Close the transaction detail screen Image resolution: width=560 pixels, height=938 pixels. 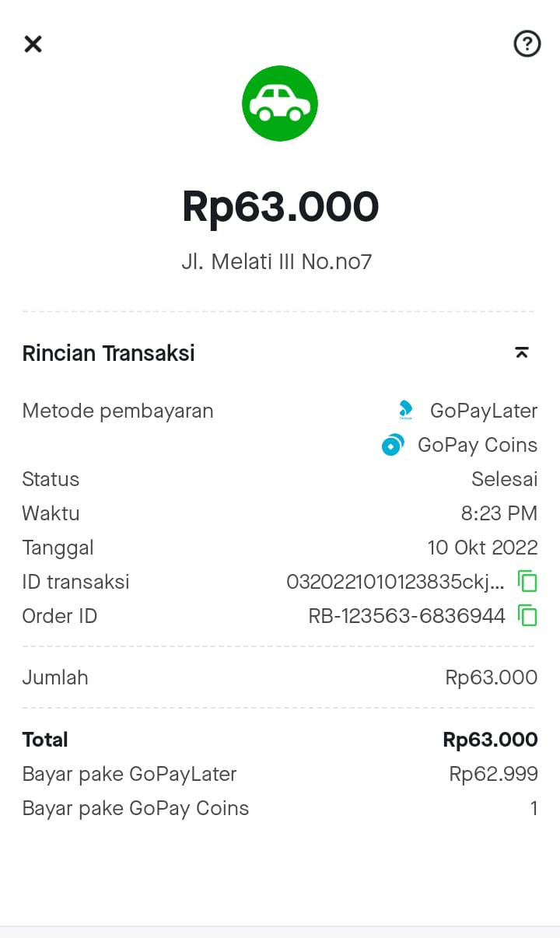[x=33, y=44]
